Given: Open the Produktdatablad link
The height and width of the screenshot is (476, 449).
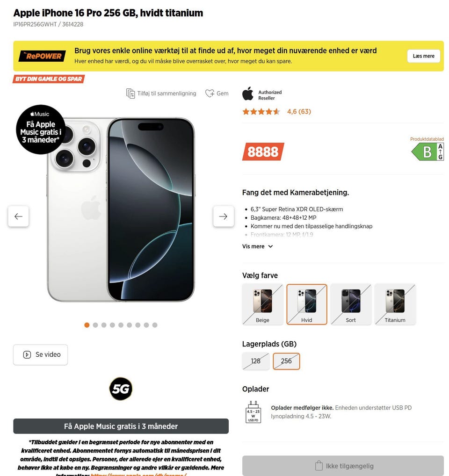Looking at the screenshot, I should (x=427, y=139).
